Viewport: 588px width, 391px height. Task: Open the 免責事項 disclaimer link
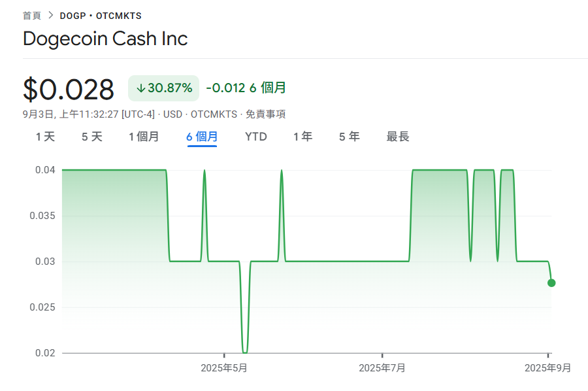266,114
